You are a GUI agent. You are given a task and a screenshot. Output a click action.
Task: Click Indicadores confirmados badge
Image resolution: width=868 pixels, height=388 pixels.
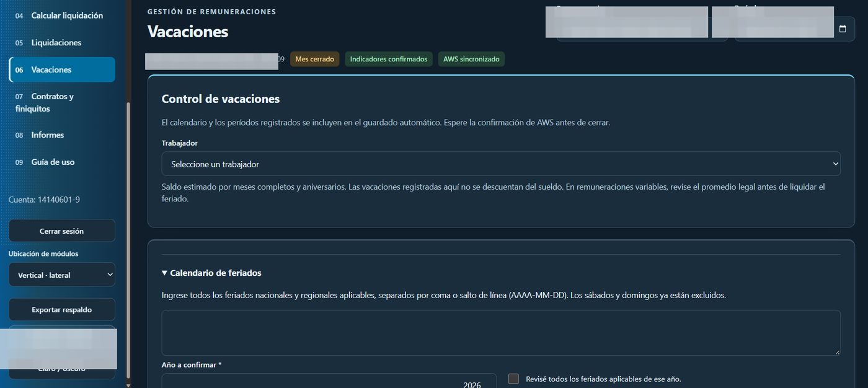click(389, 60)
